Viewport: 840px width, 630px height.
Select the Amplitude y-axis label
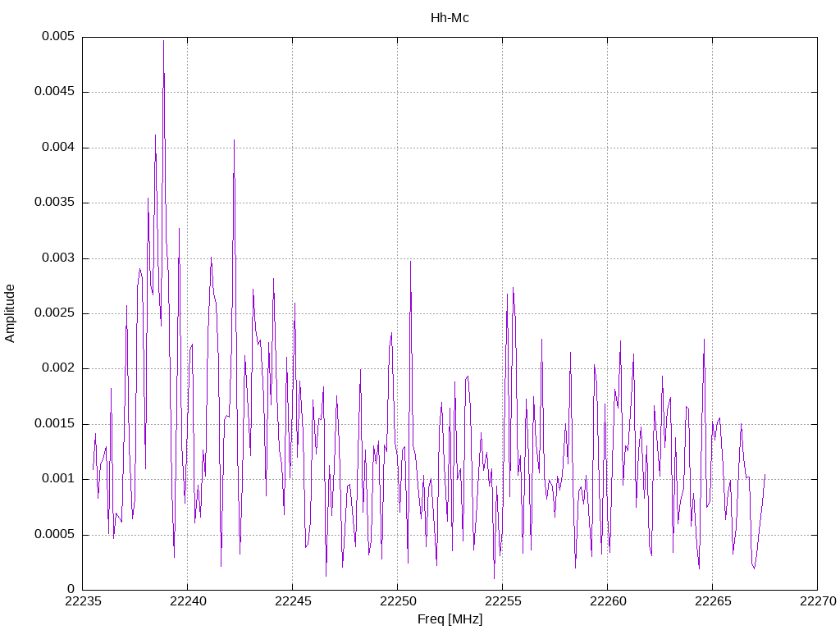(11, 313)
